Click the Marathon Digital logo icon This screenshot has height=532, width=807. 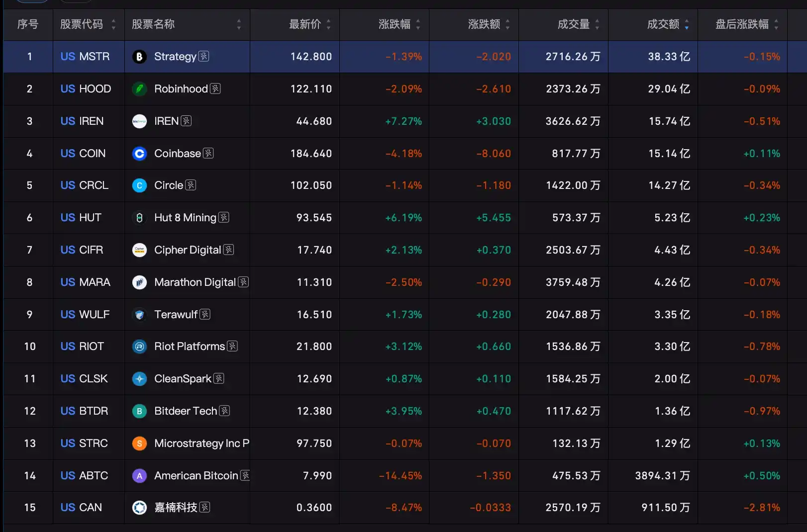click(x=139, y=282)
